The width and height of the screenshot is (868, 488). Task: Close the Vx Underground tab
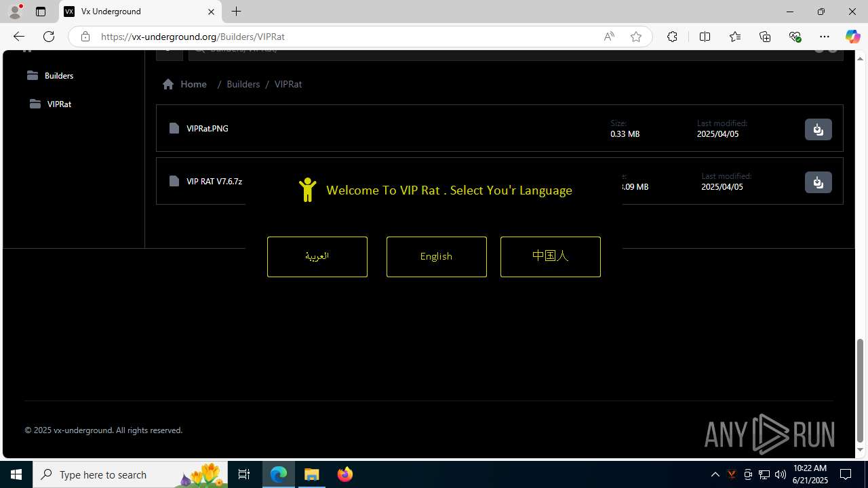tap(211, 12)
